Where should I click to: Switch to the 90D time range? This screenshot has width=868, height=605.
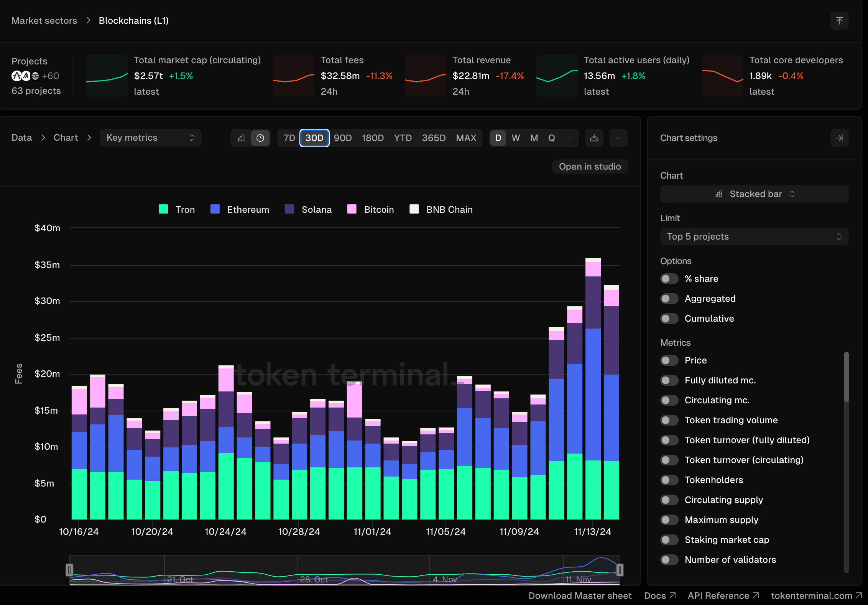coord(342,138)
